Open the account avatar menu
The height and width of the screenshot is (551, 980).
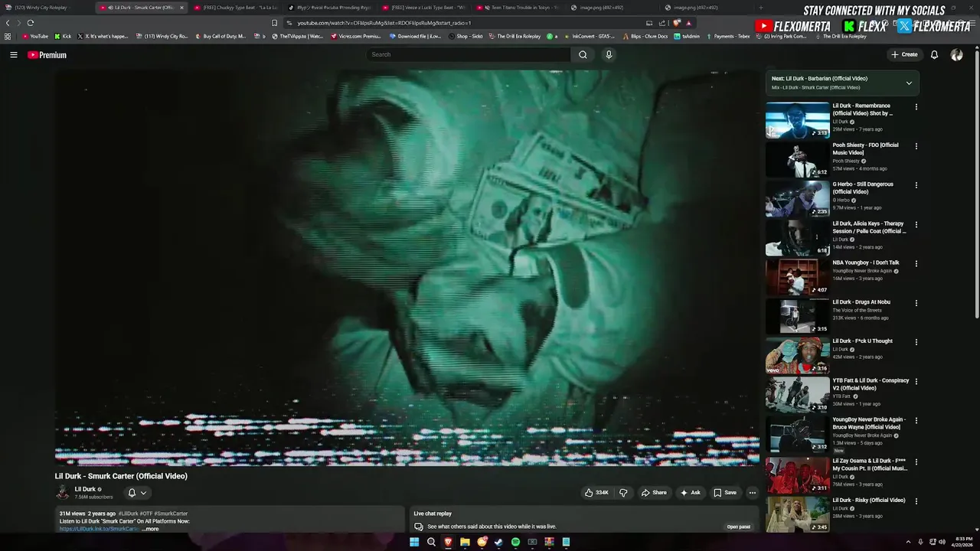[x=956, y=54]
